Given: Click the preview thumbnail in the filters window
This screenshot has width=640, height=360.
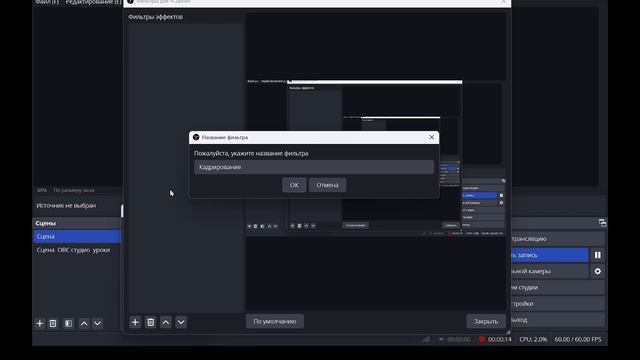Looking at the screenshot, I should [x=375, y=158].
